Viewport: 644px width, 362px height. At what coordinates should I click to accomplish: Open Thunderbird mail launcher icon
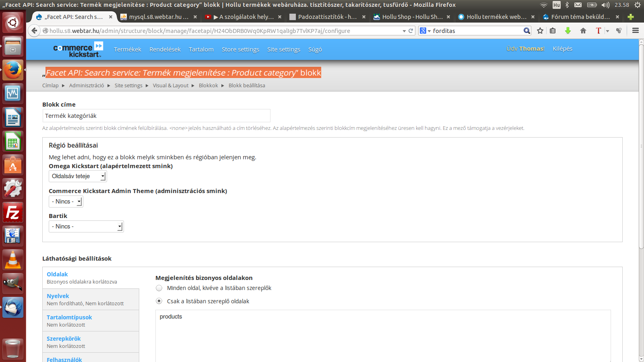click(13, 307)
